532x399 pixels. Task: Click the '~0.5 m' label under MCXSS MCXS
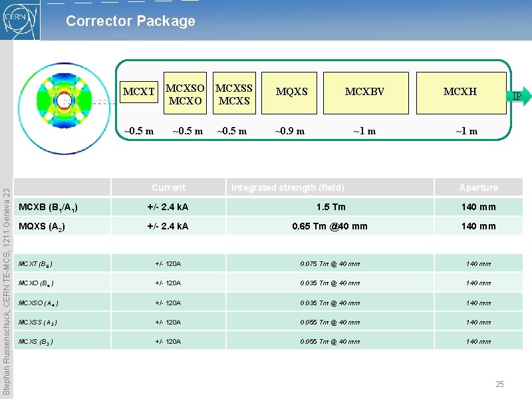[x=231, y=131]
